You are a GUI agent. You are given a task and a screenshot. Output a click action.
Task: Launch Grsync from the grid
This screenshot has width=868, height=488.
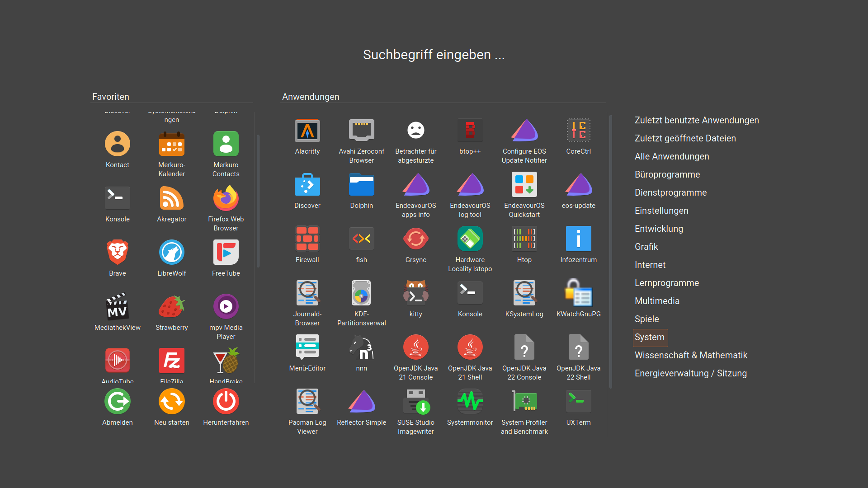click(x=415, y=239)
